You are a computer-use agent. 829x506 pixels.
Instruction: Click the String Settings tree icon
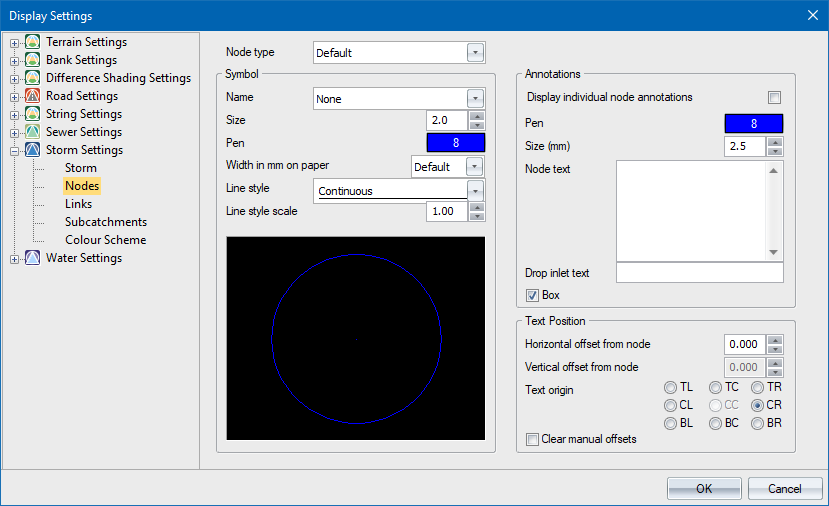click(x=33, y=114)
